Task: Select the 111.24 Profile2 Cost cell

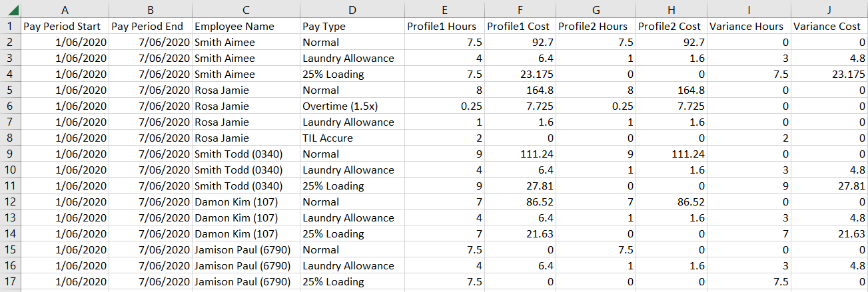Action: coord(671,154)
